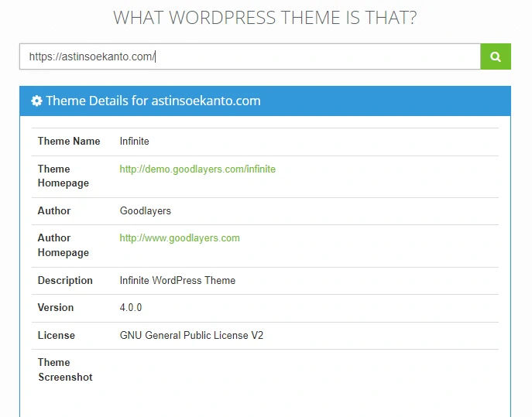Select the 'Theme Name' label
Image resolution: width=532 pixels, height=417 pixels.
[x=69, y=141]
